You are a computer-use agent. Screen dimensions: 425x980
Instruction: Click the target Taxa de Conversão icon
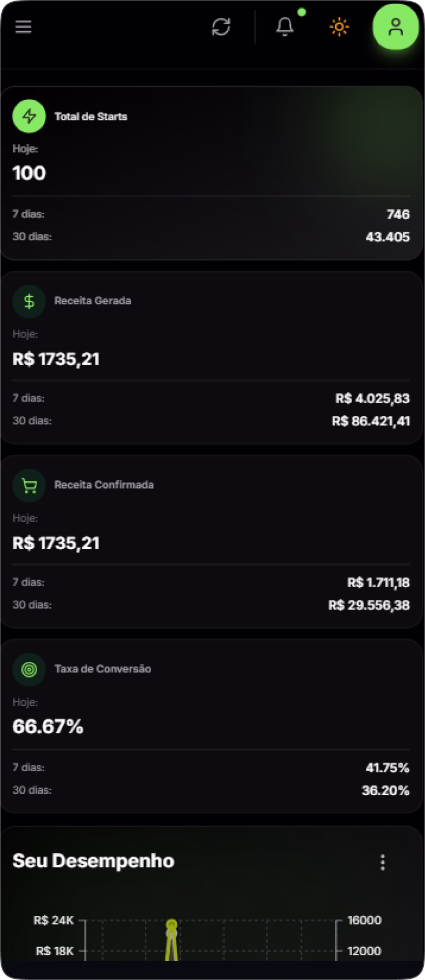29,669
